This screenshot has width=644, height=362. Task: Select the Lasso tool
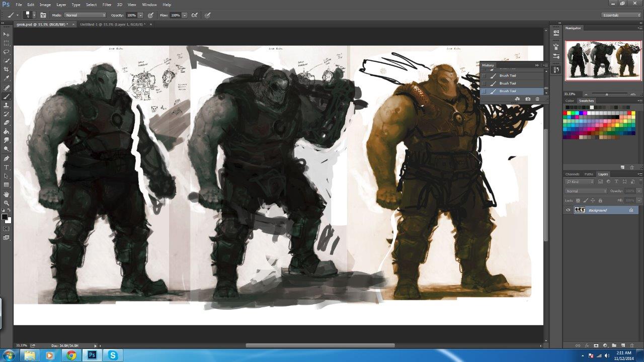(x=7, y=52)
